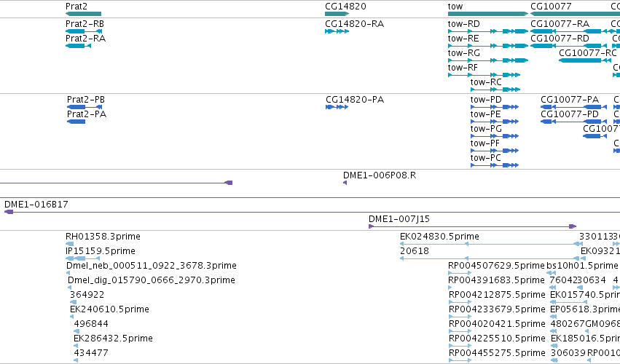The height and width of the screenshot is (364, 620).
Task: Select BAC end DME1-006P08.R
Action: 380,175
